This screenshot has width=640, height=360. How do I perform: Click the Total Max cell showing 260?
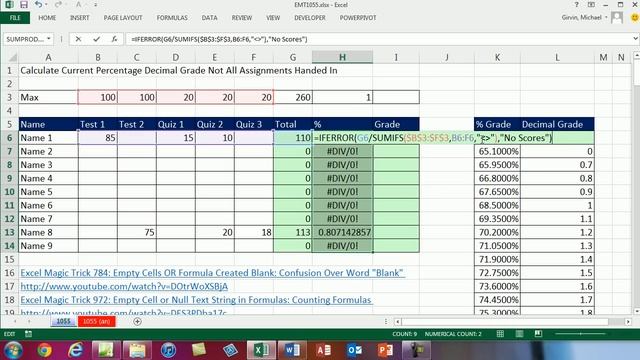[293, 97]
